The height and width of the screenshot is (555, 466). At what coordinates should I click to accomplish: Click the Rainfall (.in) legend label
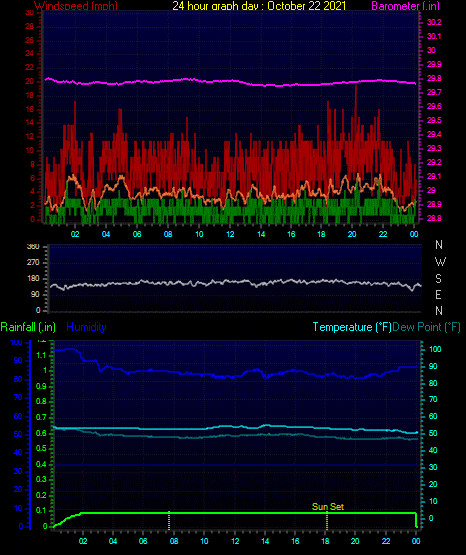coord(28,327)
